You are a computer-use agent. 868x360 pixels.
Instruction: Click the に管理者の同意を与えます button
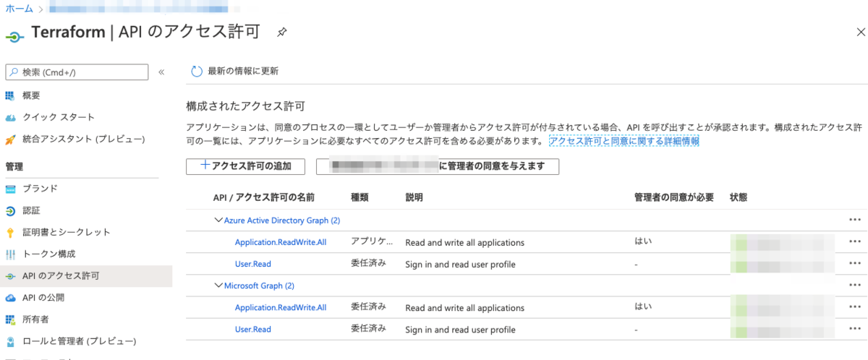point(438,166)
